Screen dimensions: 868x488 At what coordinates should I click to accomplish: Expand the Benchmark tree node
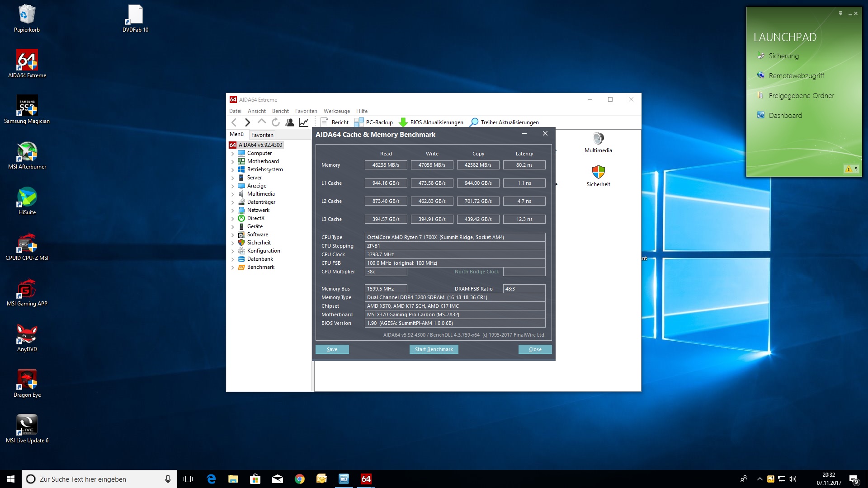click(x=233, y=267)
